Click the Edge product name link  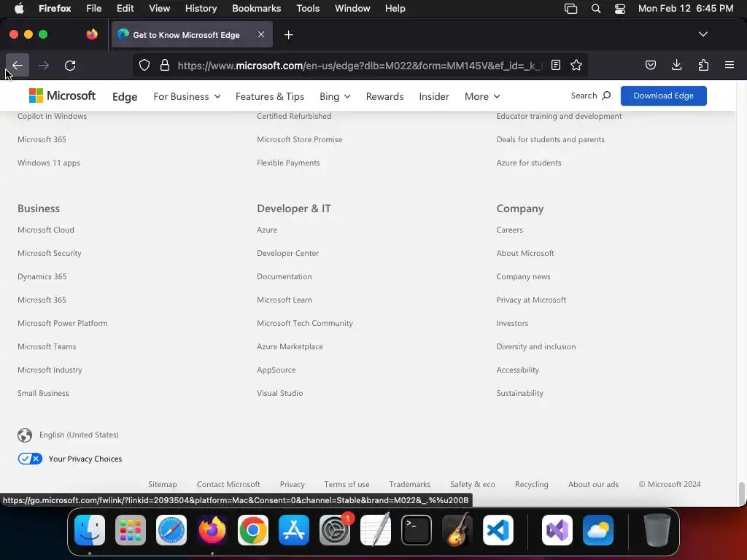tap(125, 97)
